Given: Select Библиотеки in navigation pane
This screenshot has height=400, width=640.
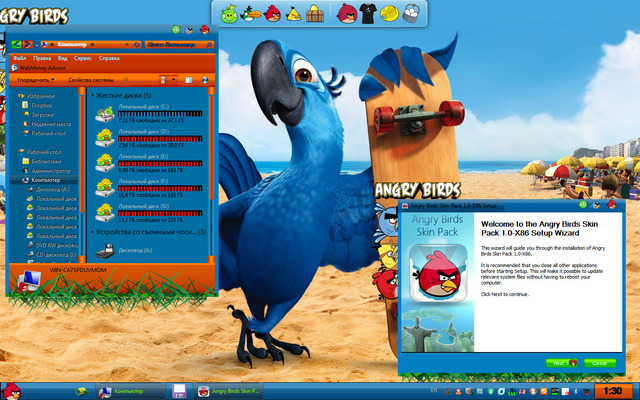Looking at the screenshot, I should point(46,161).
